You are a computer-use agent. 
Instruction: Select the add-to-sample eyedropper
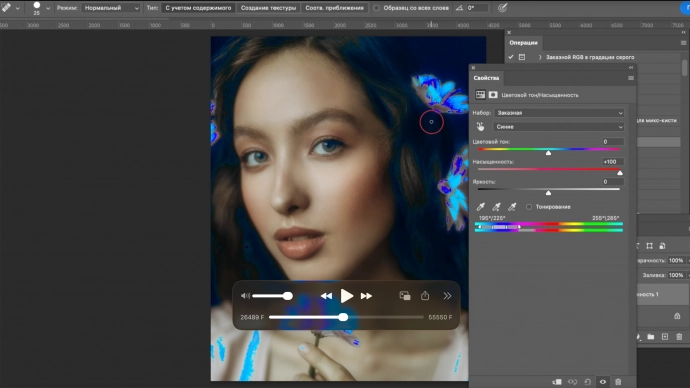tap(496, 207)
